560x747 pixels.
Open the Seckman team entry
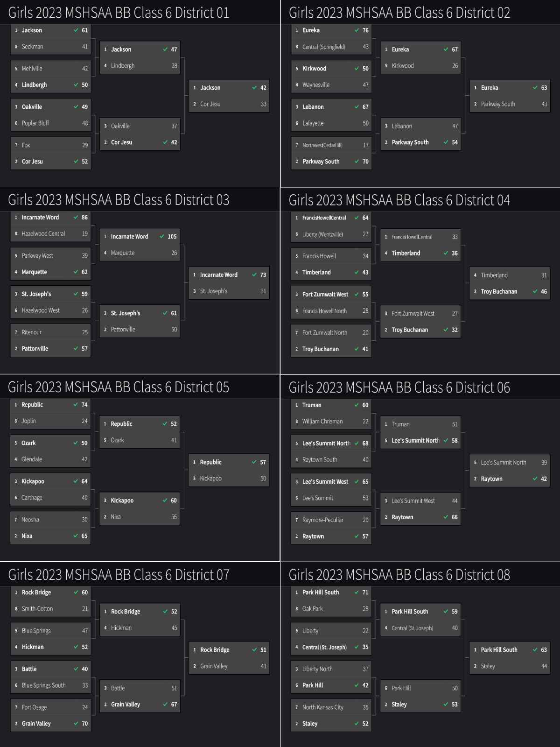click(32, 47)
